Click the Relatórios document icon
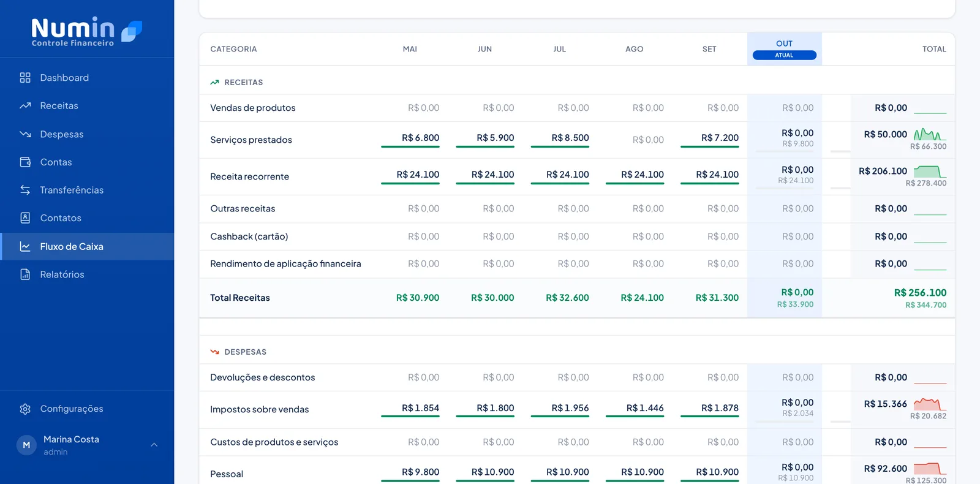980x484 pixels. click(x=25, y=274)
